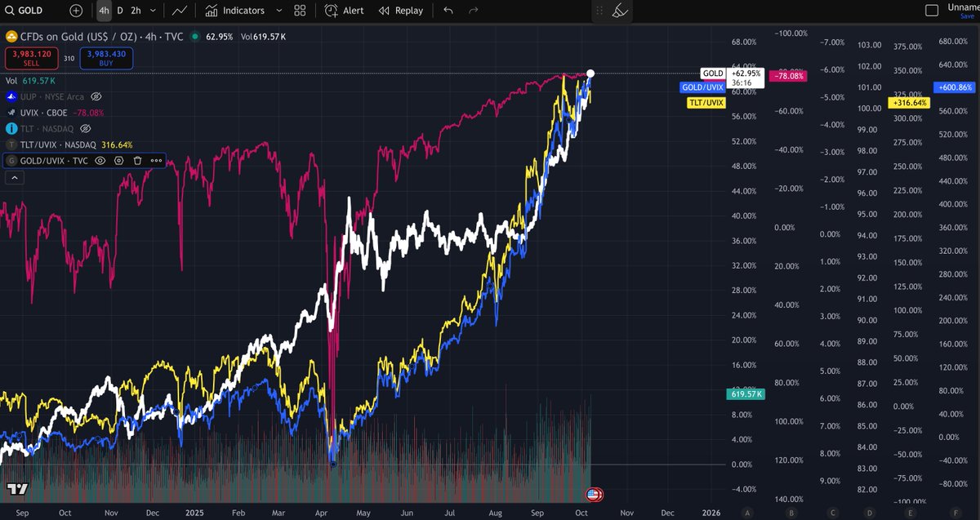Click the 2025 label on time axis
Viewport: 980px width, 520px height.
coord(194,513)
